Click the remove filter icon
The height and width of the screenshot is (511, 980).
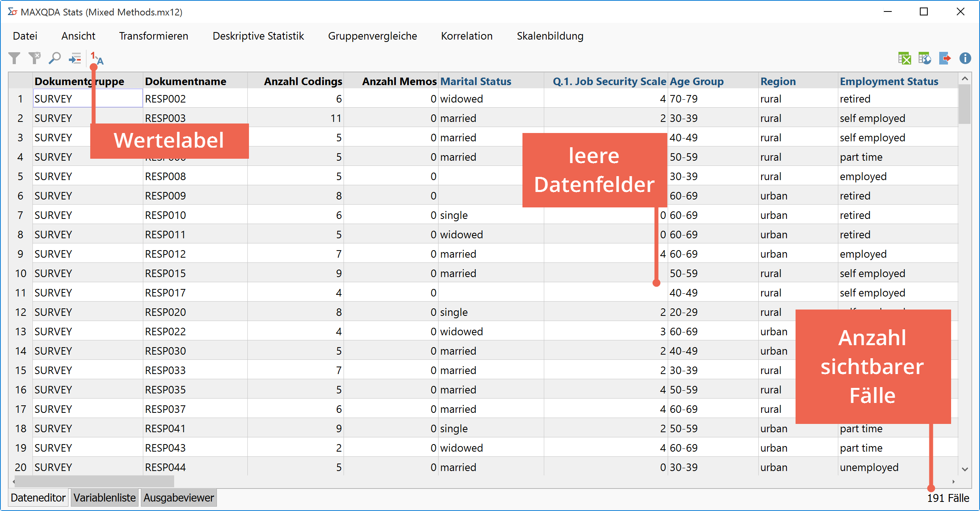[x=34, y=59]
